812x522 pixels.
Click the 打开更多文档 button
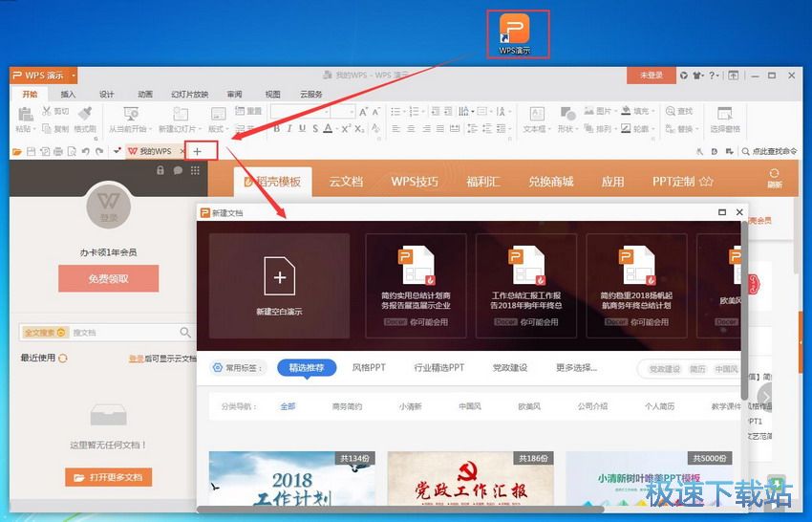[x=108, y=477]
